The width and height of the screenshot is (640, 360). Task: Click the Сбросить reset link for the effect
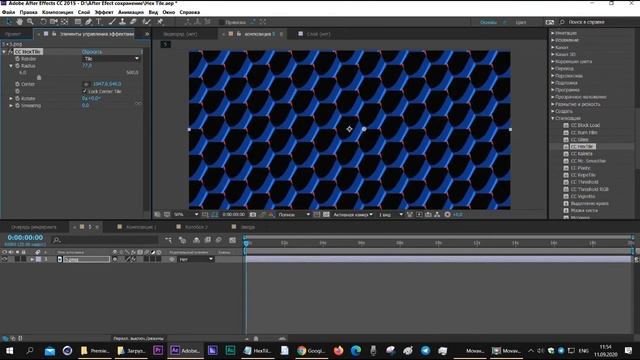pos(92,52)
